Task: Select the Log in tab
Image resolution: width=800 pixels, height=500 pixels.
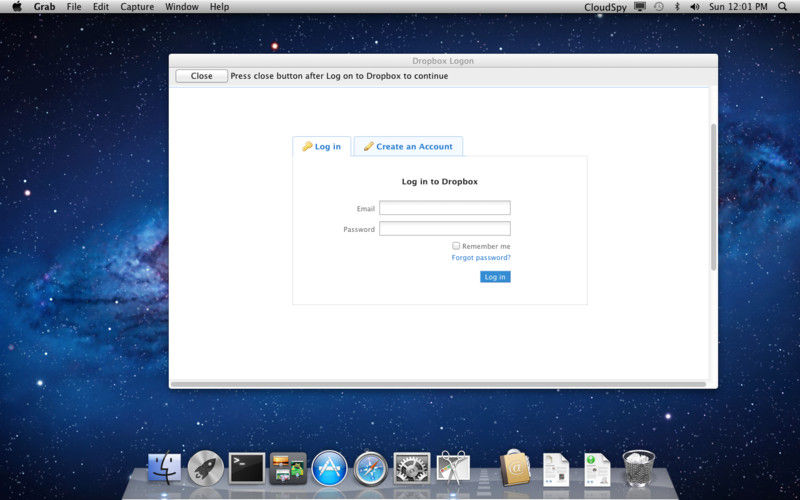Action: click(321, 146)
